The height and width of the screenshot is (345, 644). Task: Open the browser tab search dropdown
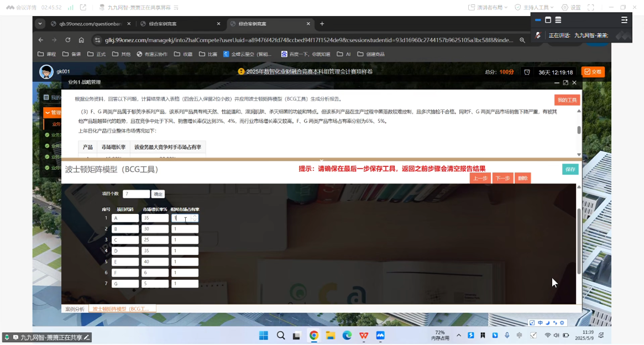click(40, 24)
